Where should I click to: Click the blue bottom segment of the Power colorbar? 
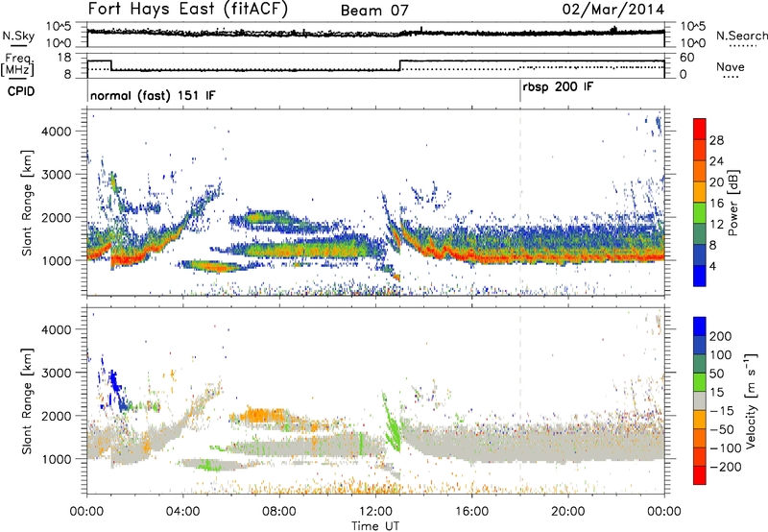(700, 276)
